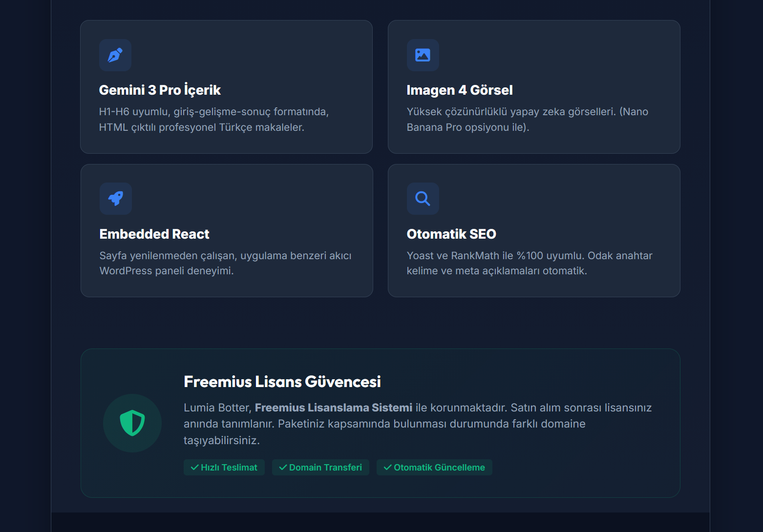
Task: Click bold Freemius Lisanslama Sistemi text
Action: [x=334, y=408]
